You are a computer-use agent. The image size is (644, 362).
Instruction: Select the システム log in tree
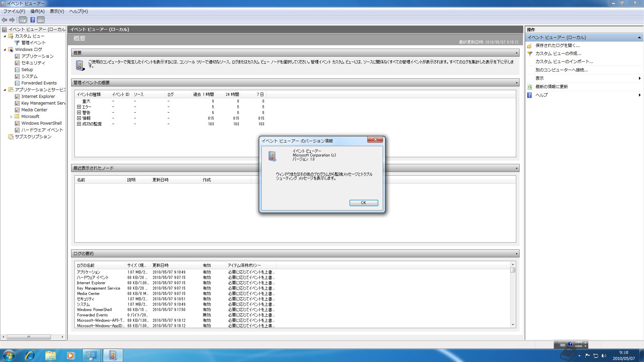click(30, 76)
